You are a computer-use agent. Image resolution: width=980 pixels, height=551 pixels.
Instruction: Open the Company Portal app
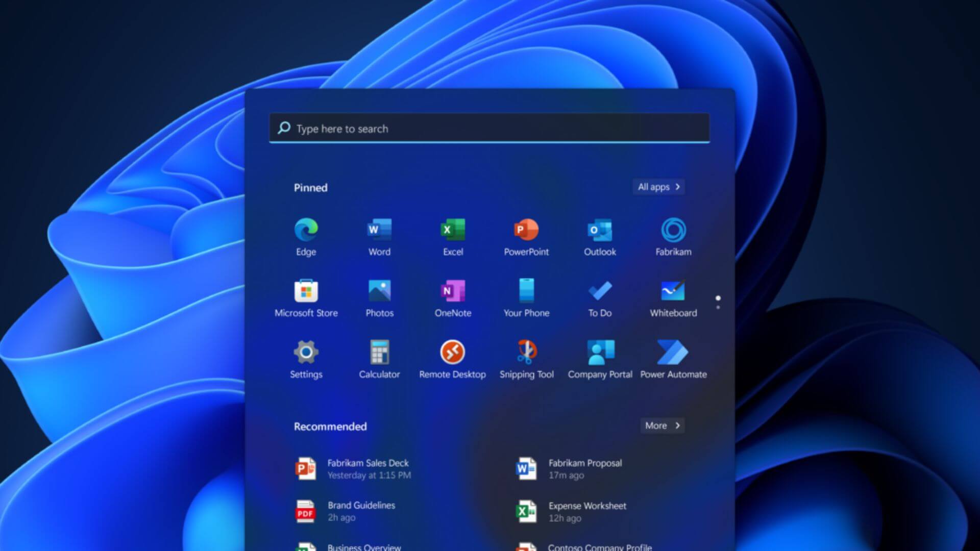[600, 352]
